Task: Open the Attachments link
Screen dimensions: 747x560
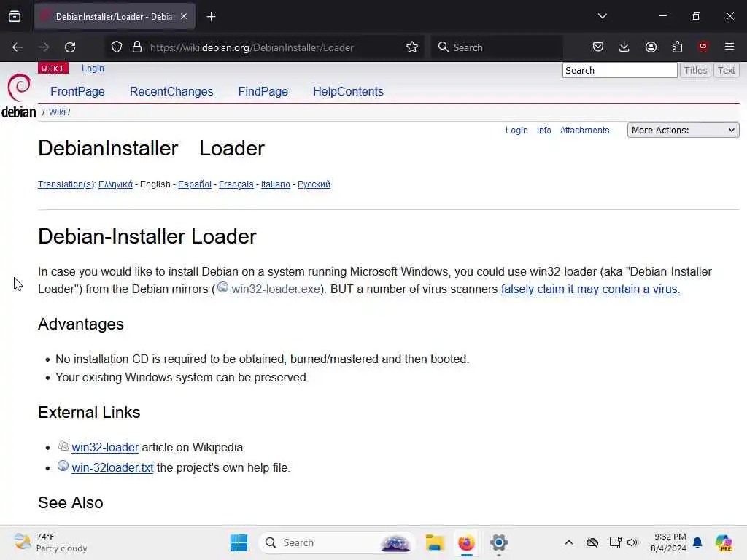Action: [584, 130]
